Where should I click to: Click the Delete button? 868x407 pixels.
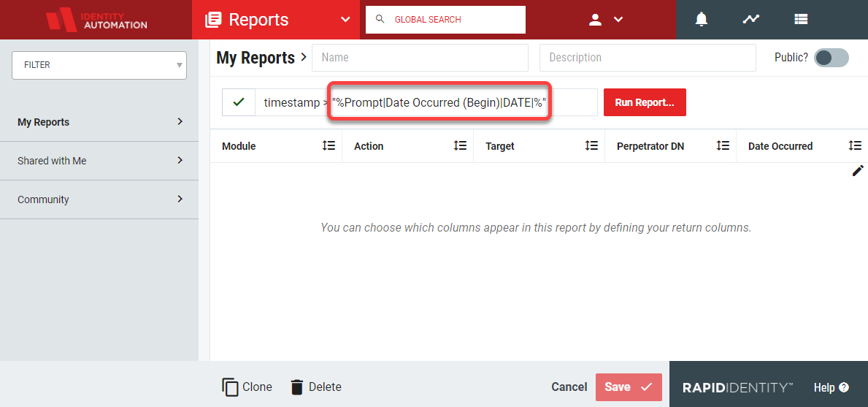316,387
